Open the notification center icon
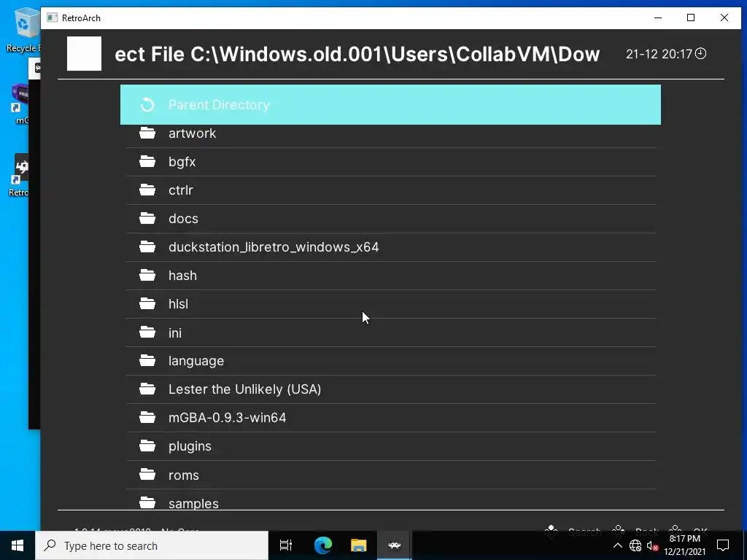Screen dimensions: 747x560 [723, 545]
